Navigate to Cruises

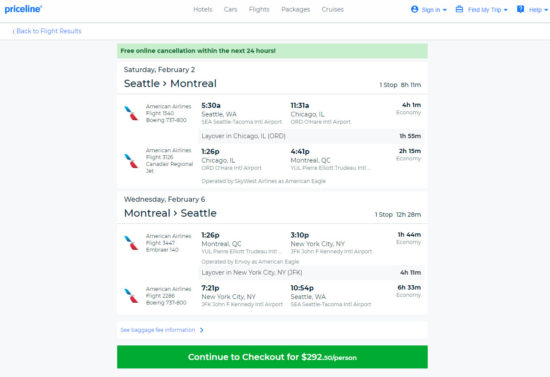(333, 9)
